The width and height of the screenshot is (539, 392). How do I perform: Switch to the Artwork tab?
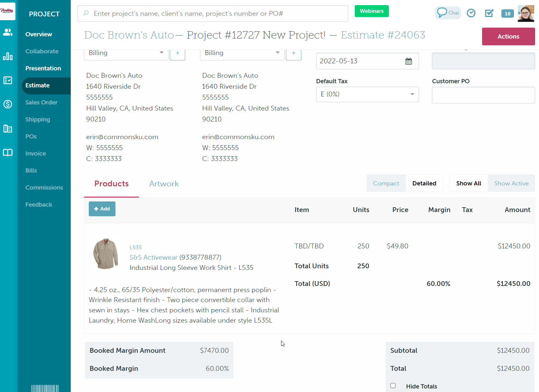(x=164, y=184)
